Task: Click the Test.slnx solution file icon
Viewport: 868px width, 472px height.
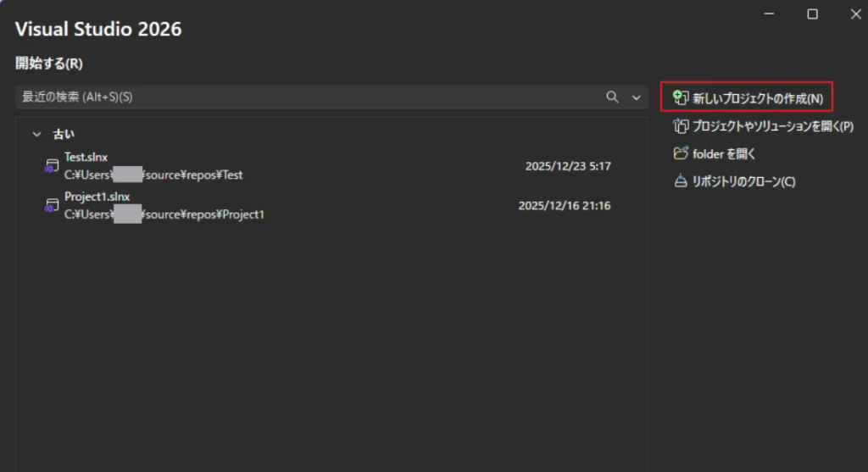Action: tap(52, 165)
